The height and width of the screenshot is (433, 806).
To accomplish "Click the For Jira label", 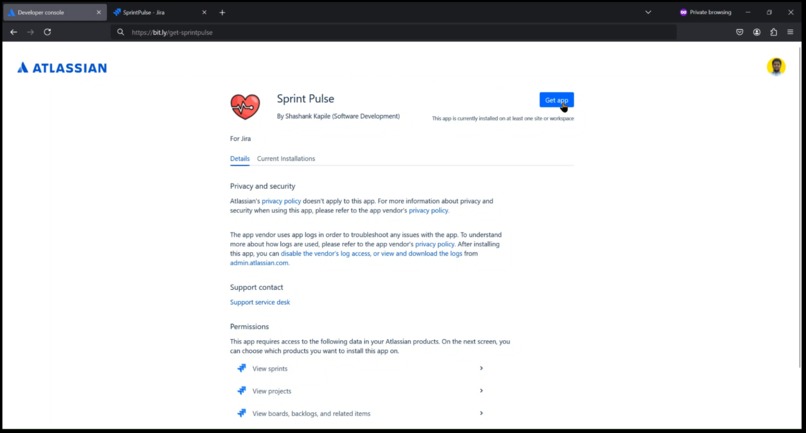I will tap(240, 138).
